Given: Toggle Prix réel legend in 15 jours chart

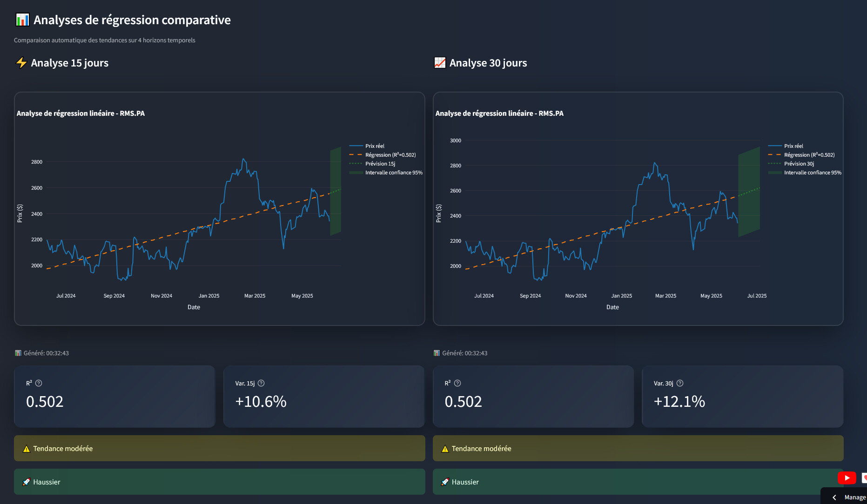Looking at the screenshot, I should click(x=375, y=146).
